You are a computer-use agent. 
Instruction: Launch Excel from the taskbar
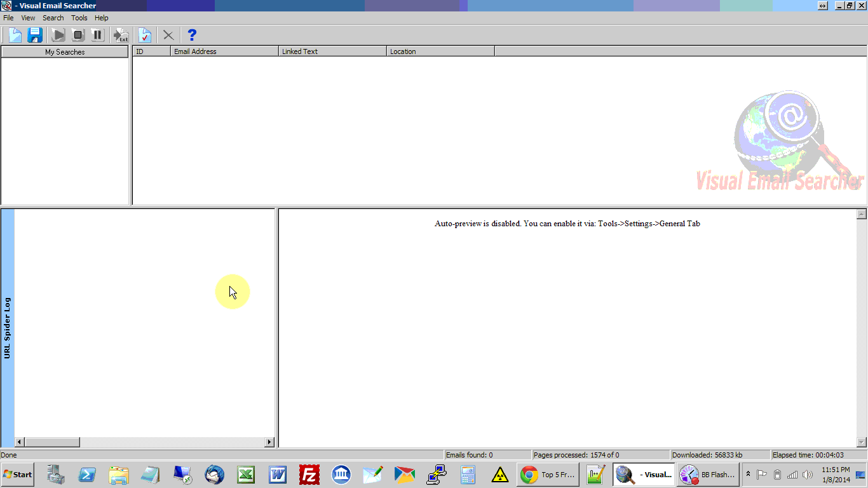tap(246, 475)
